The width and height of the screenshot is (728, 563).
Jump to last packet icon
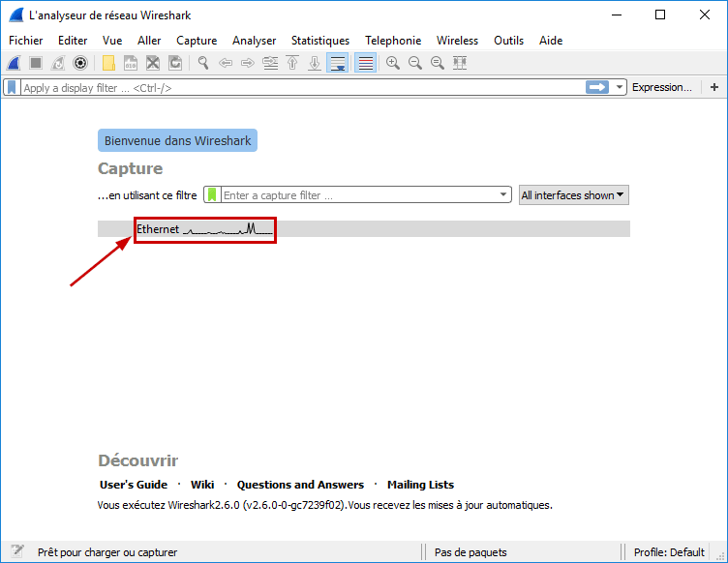tap(315, 63)
